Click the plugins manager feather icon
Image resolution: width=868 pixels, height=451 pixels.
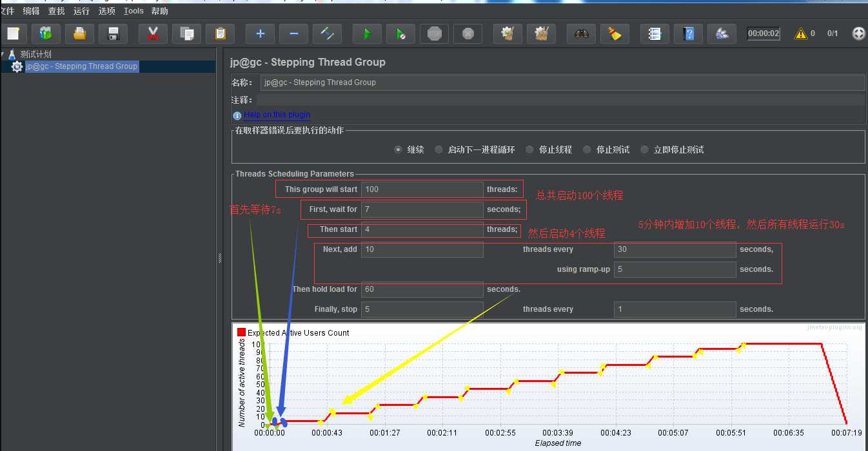[722, 34]
